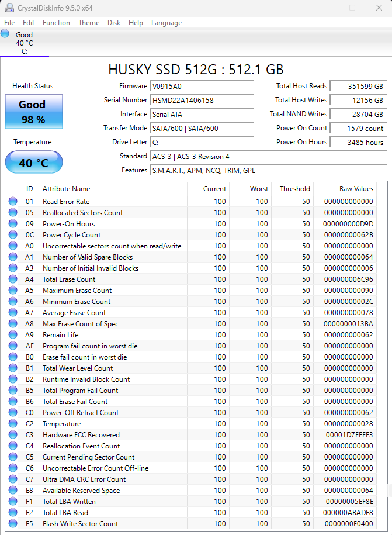Image resolution: width=392 pixels, height=535 pixels.
Task: Click the status orb for Available Reserved Space
Action: click(x=13, y=490)
